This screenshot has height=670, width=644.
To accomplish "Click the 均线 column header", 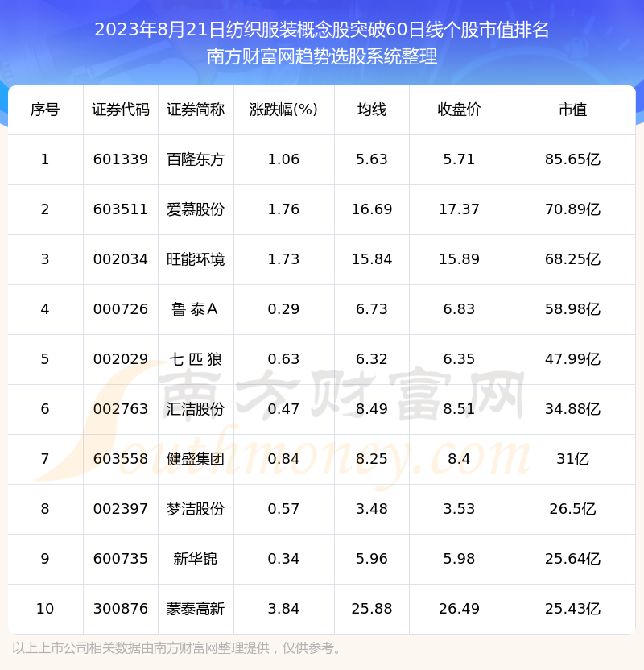I will click(x=372, y=110).
